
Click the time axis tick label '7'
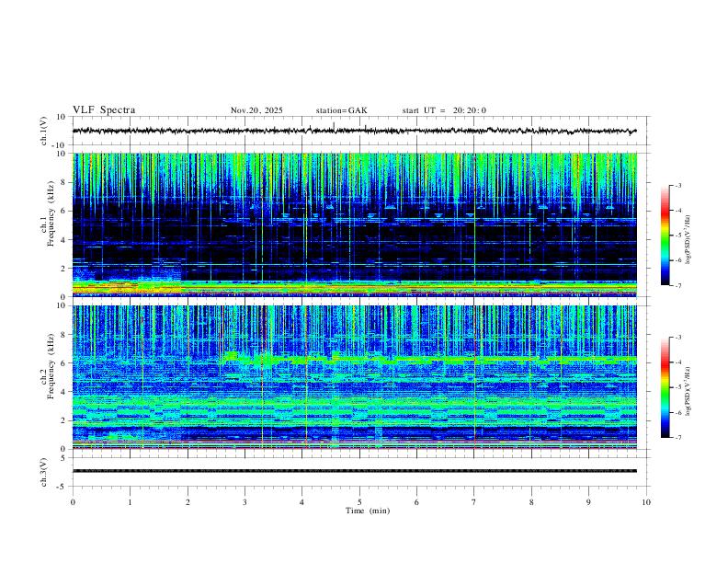pos(474,502)
